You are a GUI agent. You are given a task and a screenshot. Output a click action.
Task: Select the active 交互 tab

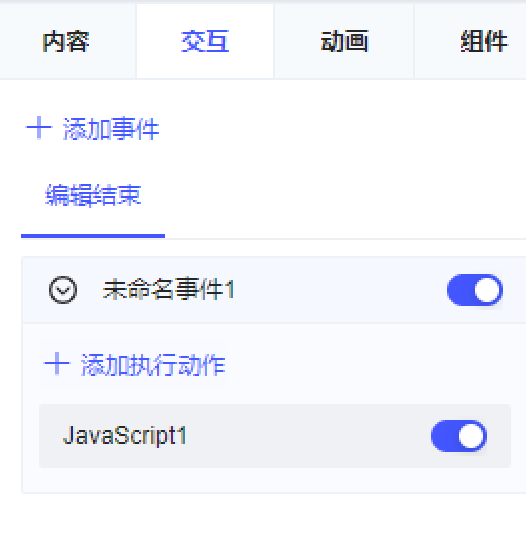coord(205,42)
